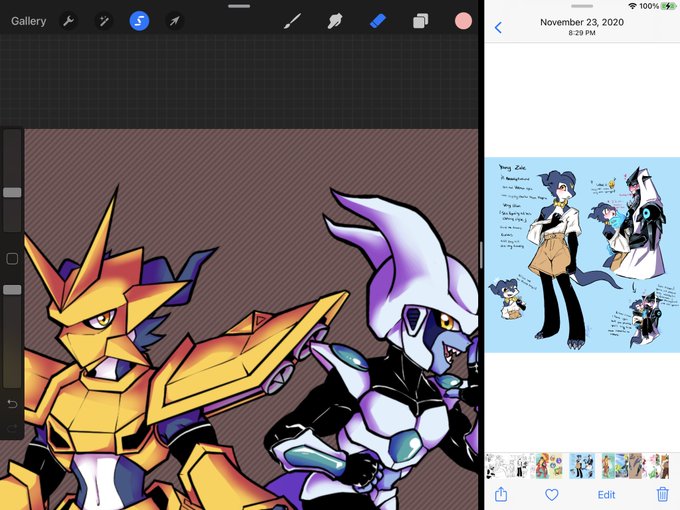The image size is (680, 510).
Task: Open Procreate Gallery
Action: tap(29, 21)
